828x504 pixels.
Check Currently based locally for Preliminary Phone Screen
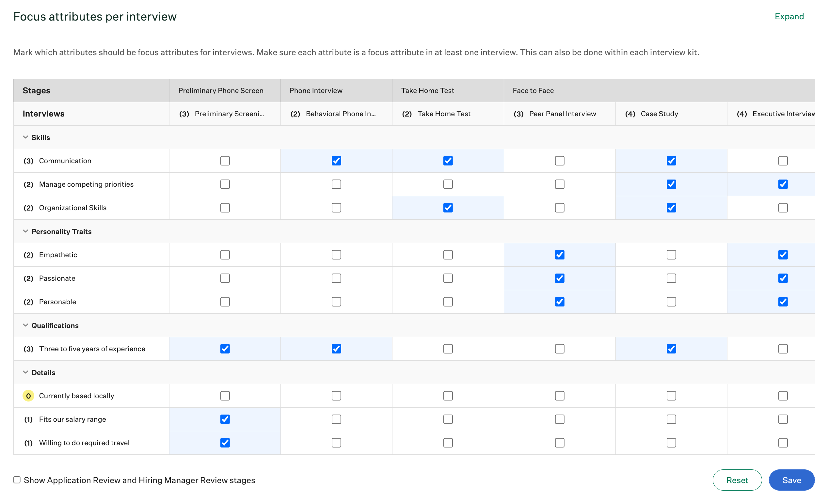225,396
